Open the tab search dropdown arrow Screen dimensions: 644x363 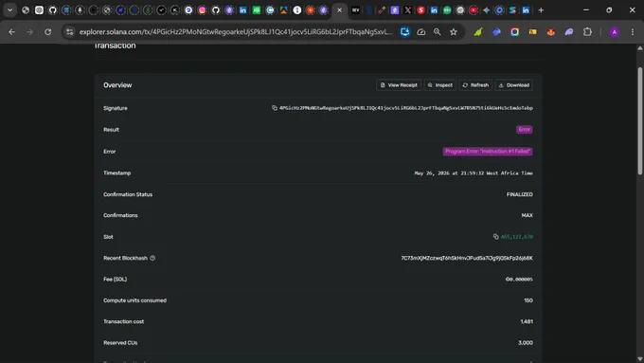click(x=9, y=10)
